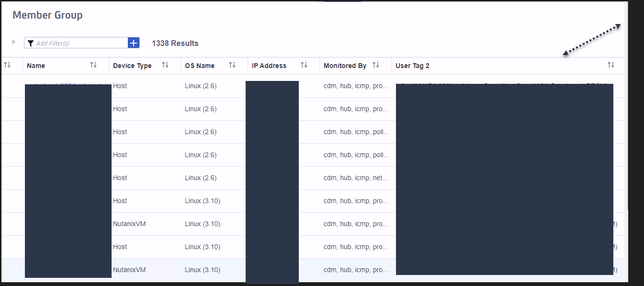Sort by OS Name column arrows
644x286 pixels.
[232, 65]
